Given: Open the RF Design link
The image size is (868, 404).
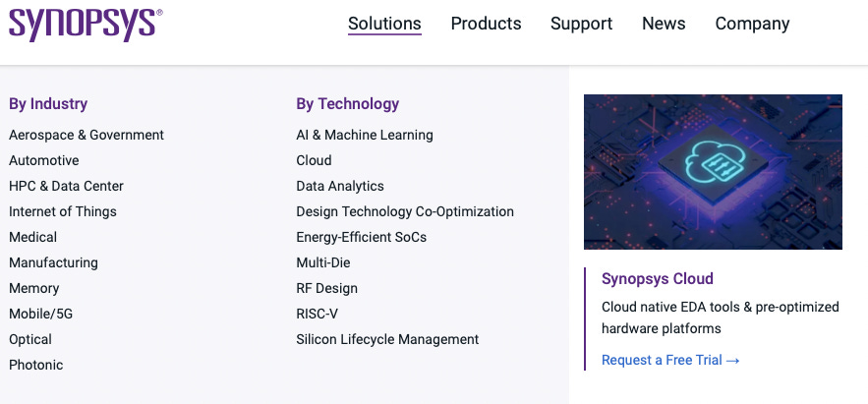Looking at the screenshot, I should 326,288.
